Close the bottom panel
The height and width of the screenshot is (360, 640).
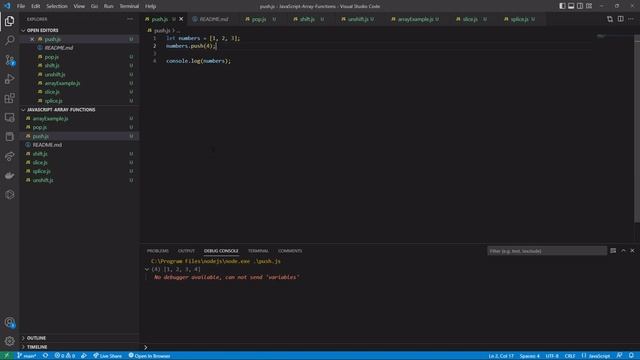coord(632,251)
